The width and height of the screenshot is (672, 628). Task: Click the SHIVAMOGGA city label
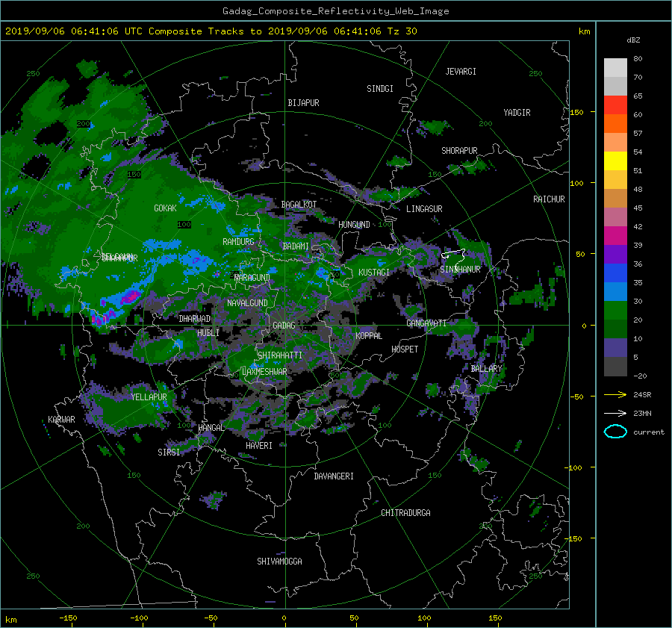(x=279, y=562)
